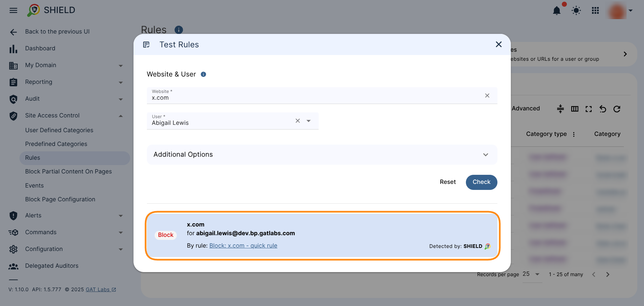Expand the card chevron beside user or group

point(625,54)
